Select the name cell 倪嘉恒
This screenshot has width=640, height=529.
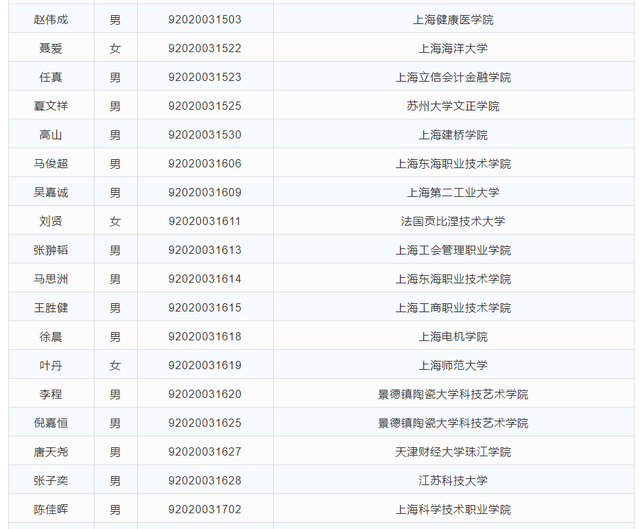click(51, 423)
